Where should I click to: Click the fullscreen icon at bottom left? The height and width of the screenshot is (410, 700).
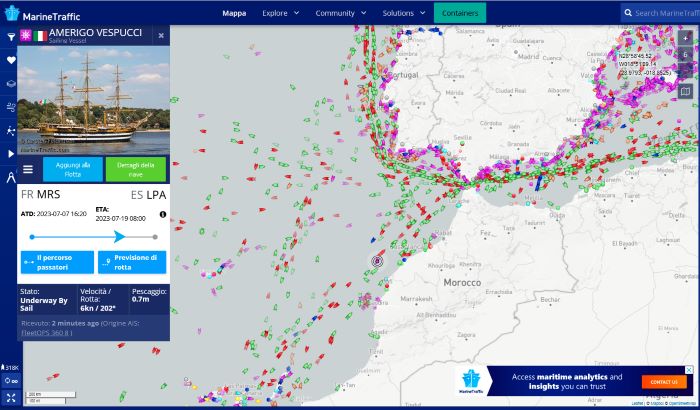tap(10, 397)
